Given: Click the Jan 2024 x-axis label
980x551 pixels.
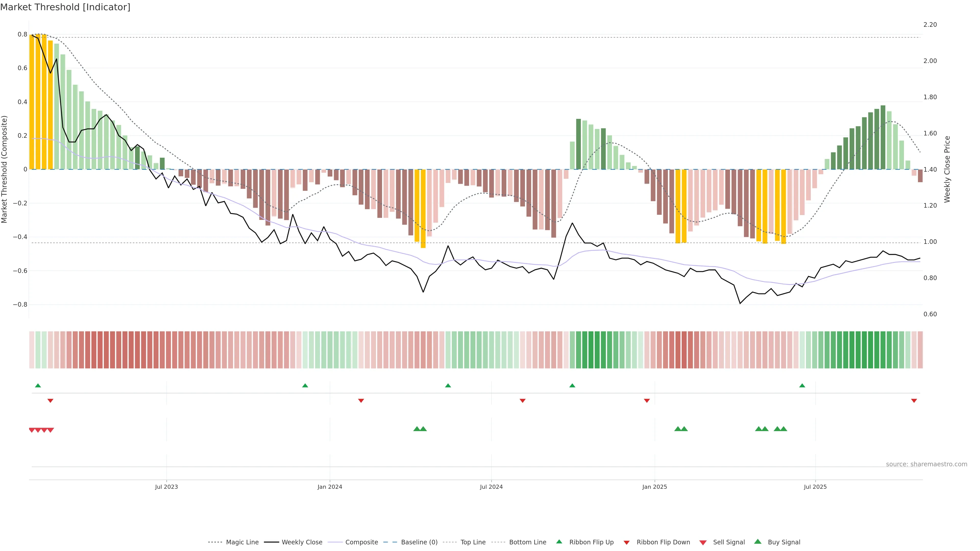Looking at the screenshot, I should click(330, 487).
